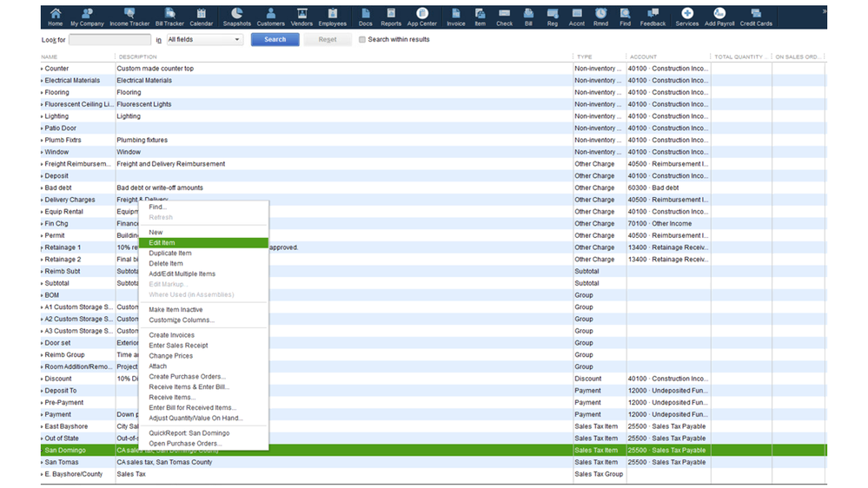Open the Calendar toolbar icon
The height and width of the screenshot is (488, 868).
coord(201,17)
